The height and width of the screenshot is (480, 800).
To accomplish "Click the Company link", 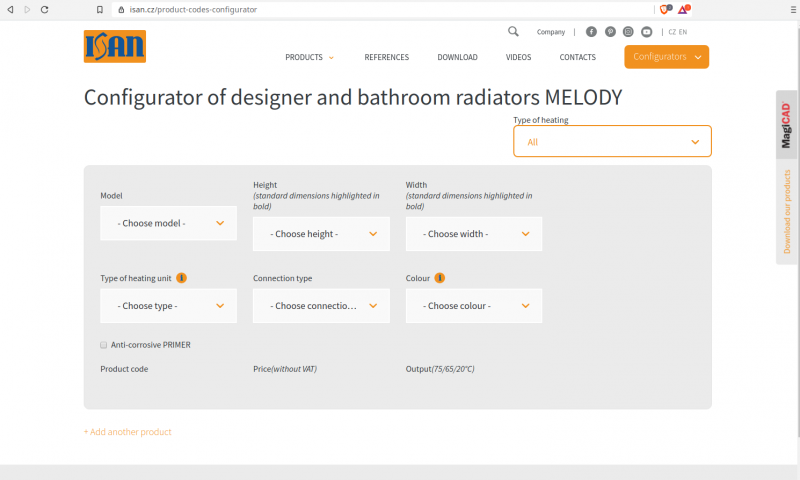I will [551, 32].
